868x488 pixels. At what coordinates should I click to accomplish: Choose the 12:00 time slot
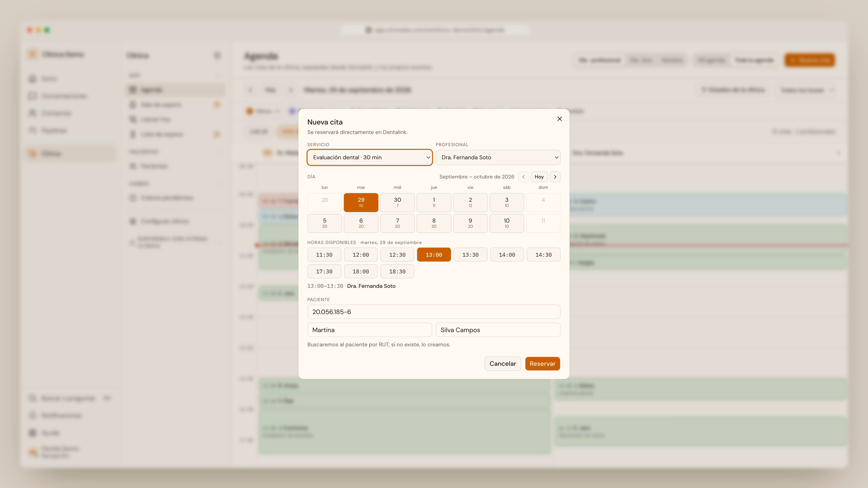(361, 255)
